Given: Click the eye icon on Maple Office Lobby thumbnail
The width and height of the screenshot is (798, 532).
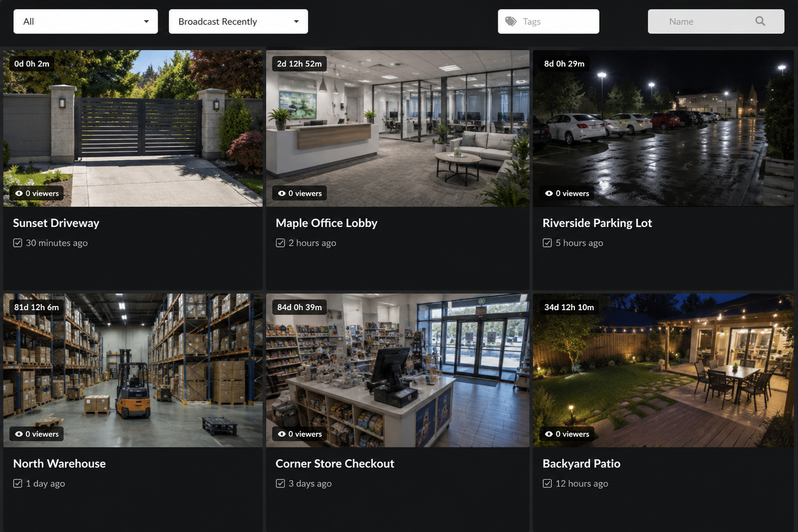Looking at the screenshot, I should [x=282, y=193].
